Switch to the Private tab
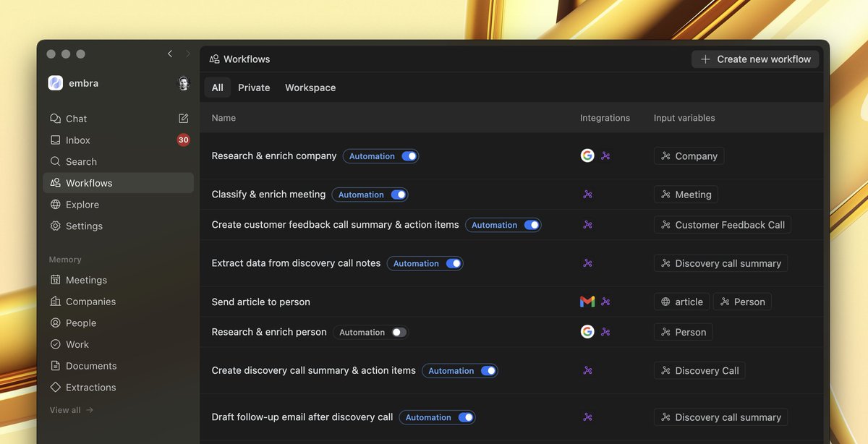Screen dimensions: 868x444 click(254, 87)
